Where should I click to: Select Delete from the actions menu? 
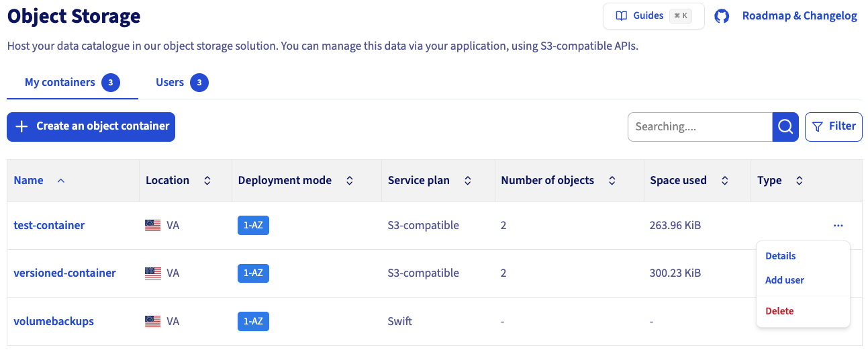[x=779, y=311]
